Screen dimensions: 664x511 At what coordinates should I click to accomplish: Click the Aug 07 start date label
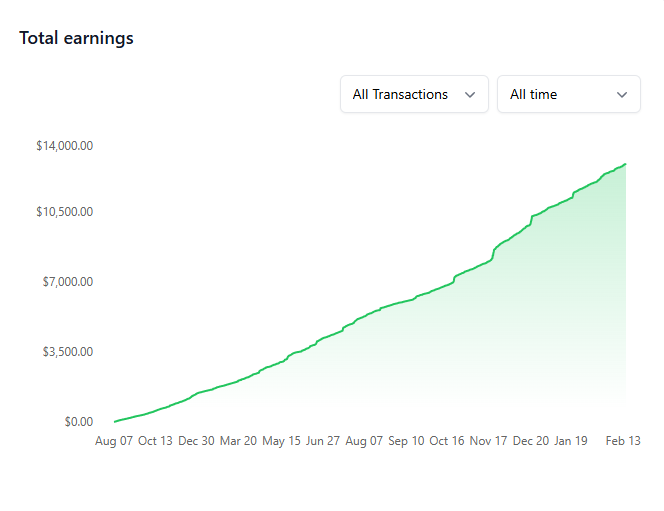point(113,441)
